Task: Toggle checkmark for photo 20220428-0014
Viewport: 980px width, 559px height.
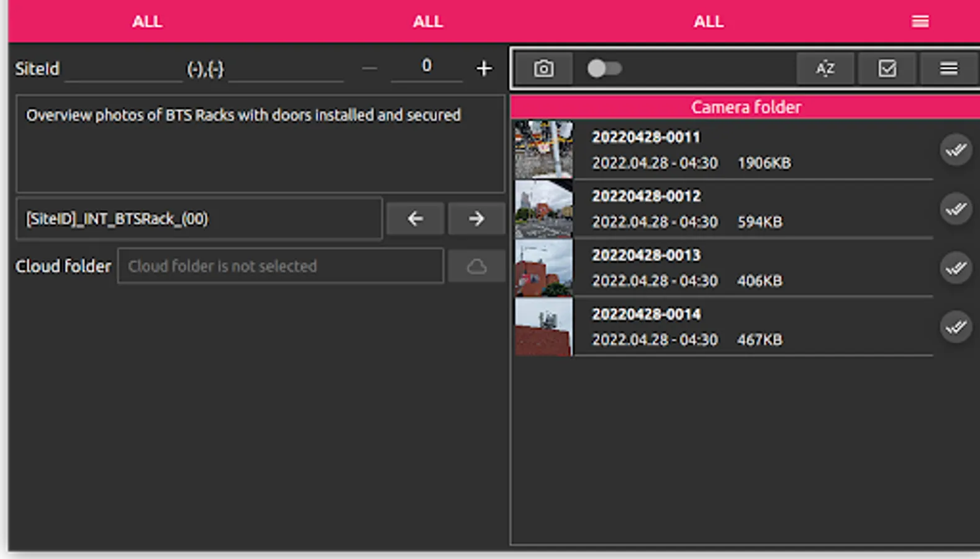Action: pyautogui.click(x=956, y=327)
